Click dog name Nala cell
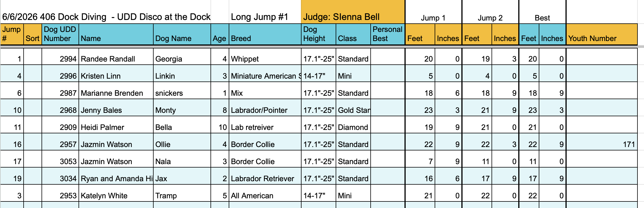The image size is (644, 208). point(182,159)
